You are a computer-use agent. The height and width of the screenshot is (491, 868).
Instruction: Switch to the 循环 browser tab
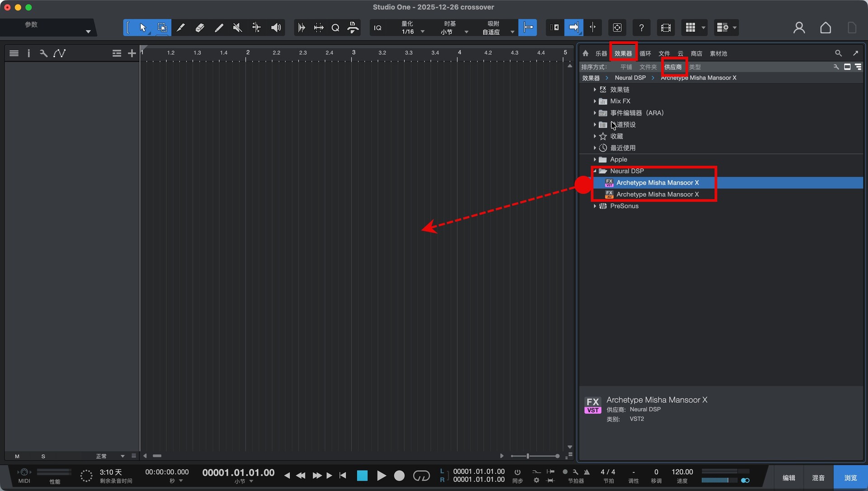point(645,53)
